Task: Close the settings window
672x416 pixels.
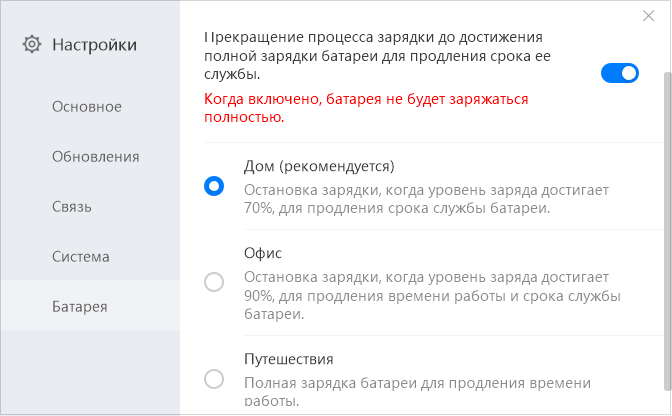Action: click(650, 16)
